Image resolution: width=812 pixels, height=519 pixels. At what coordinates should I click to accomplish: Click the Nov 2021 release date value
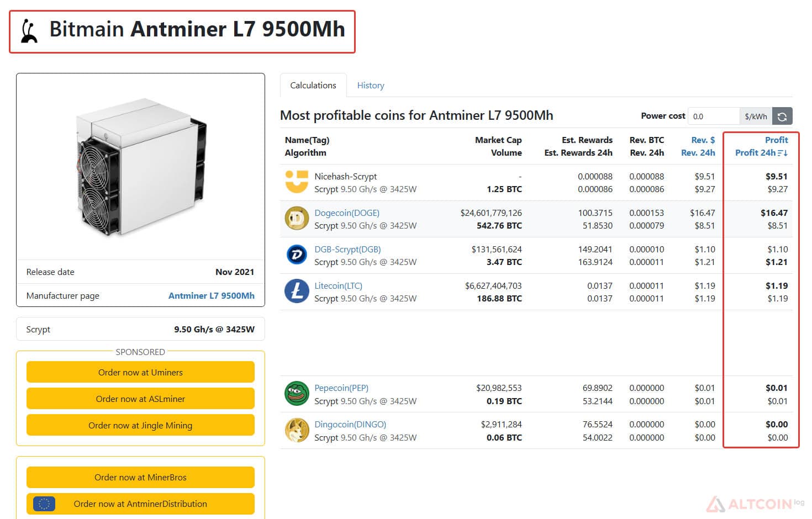[235, 272]
